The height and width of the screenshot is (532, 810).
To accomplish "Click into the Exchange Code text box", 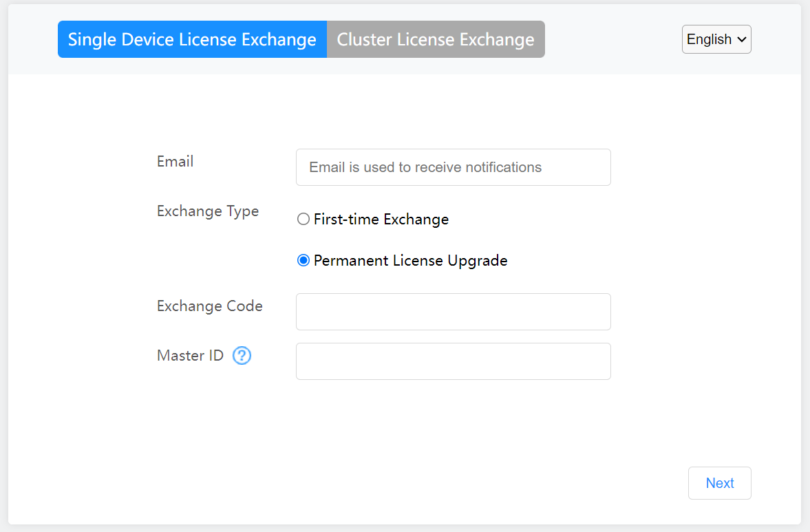I will (453, 312).
